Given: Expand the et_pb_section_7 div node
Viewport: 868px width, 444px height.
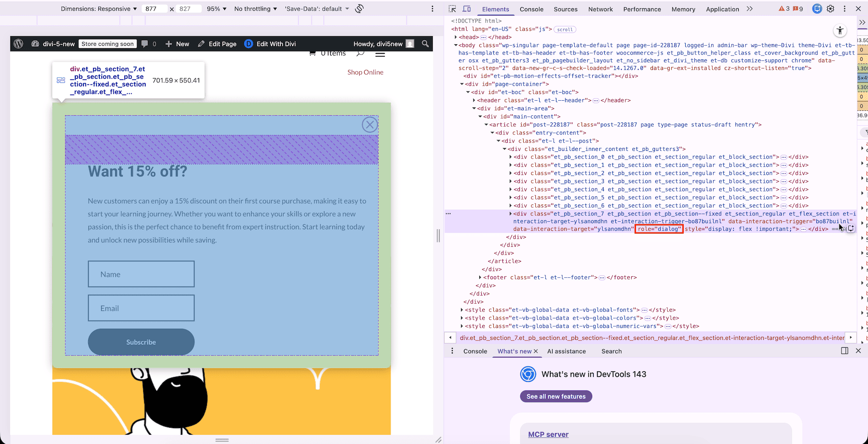Looking at the screenshot, I should pos(511,214).
